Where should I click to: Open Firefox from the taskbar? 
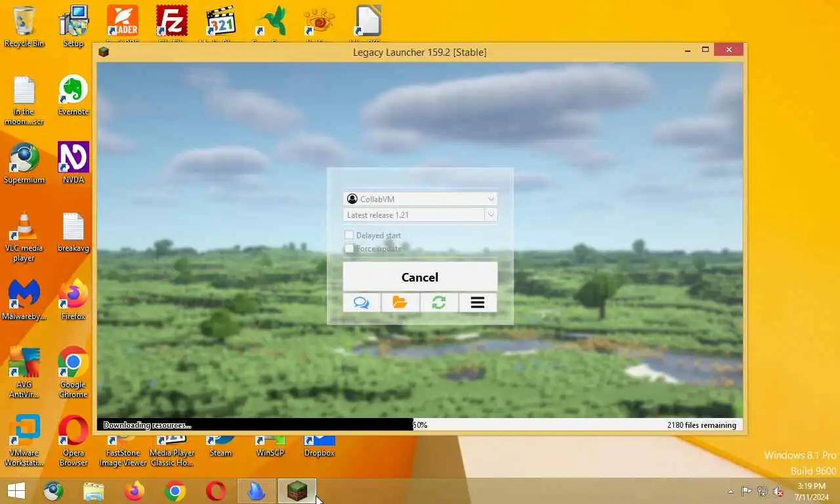(135, 491)
